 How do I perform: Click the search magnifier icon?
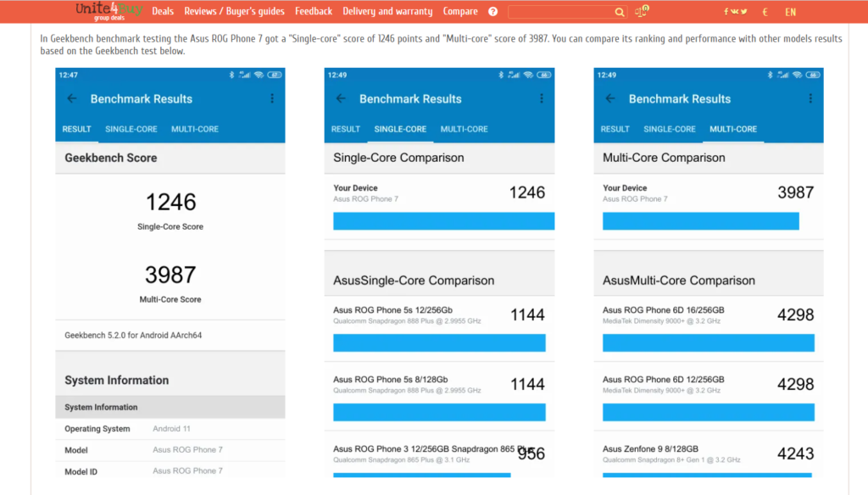(x=620, y=12)
